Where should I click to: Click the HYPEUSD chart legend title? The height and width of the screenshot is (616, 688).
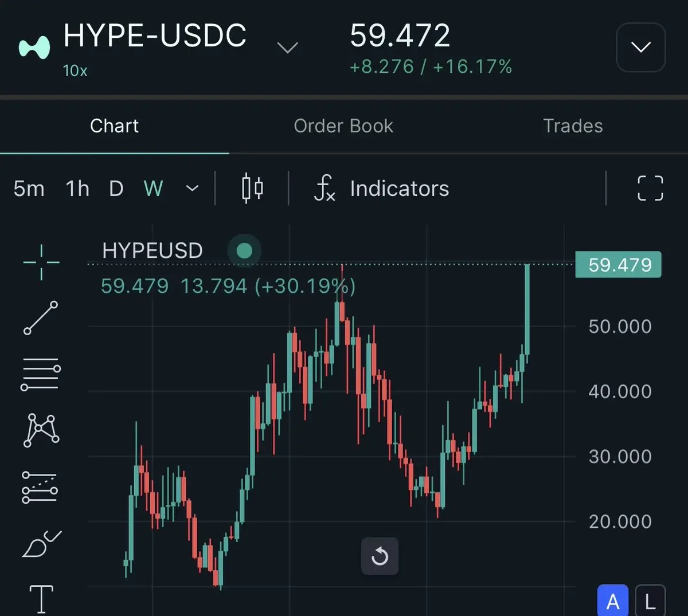(x=153, y=250)
